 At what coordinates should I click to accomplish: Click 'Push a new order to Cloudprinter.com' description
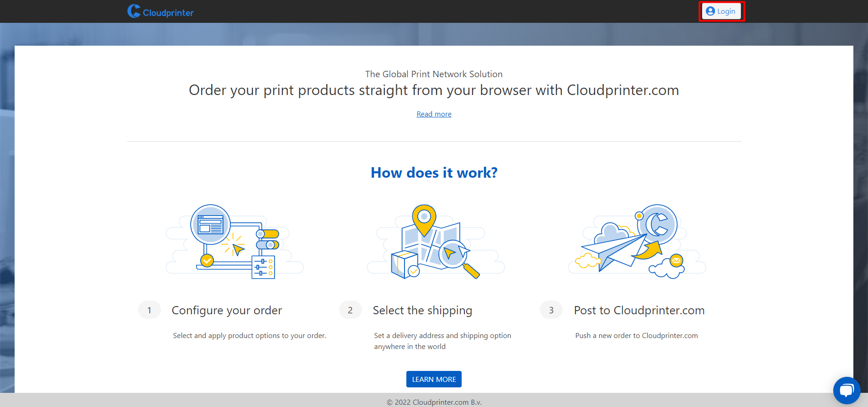coord(636,336)
